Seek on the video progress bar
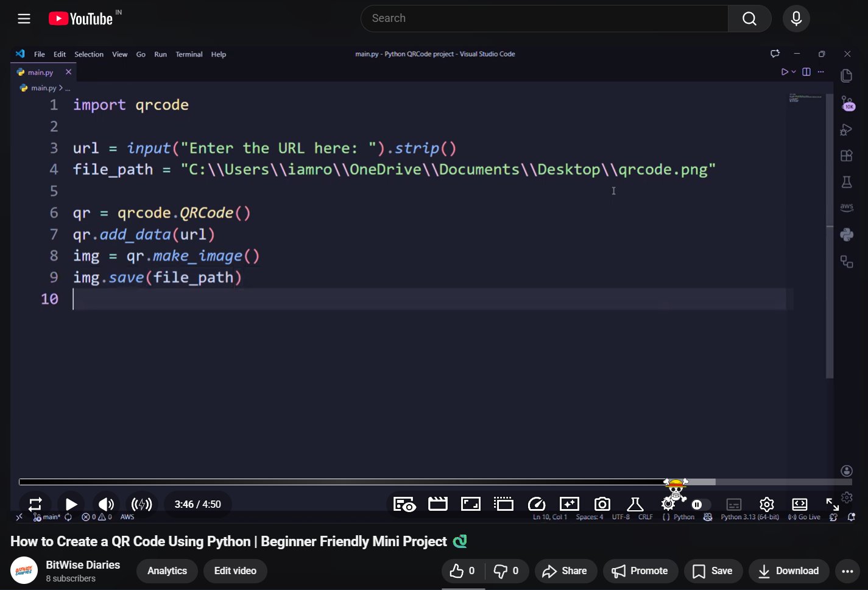The height and width of the screenshot is (590, 868). click(x=365, y=482)
